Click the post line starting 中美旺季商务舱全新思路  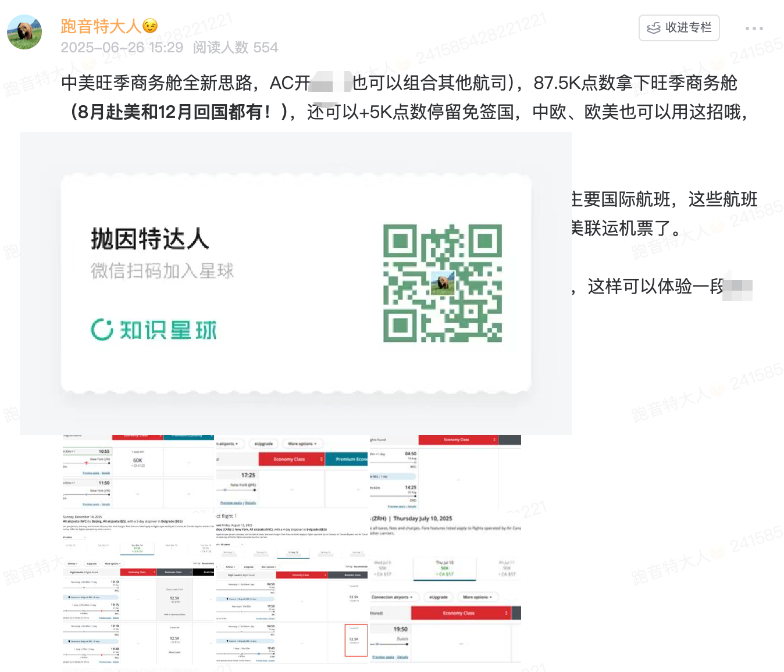400,83
